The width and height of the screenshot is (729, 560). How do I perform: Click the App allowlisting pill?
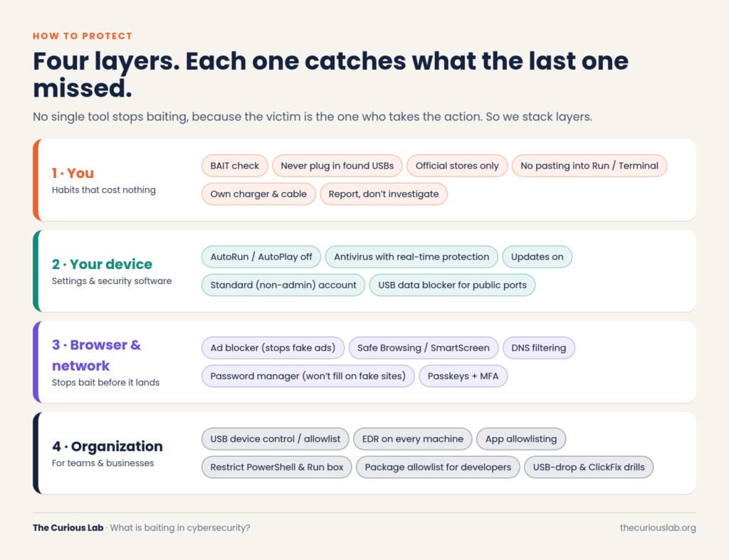click(520, 439)
